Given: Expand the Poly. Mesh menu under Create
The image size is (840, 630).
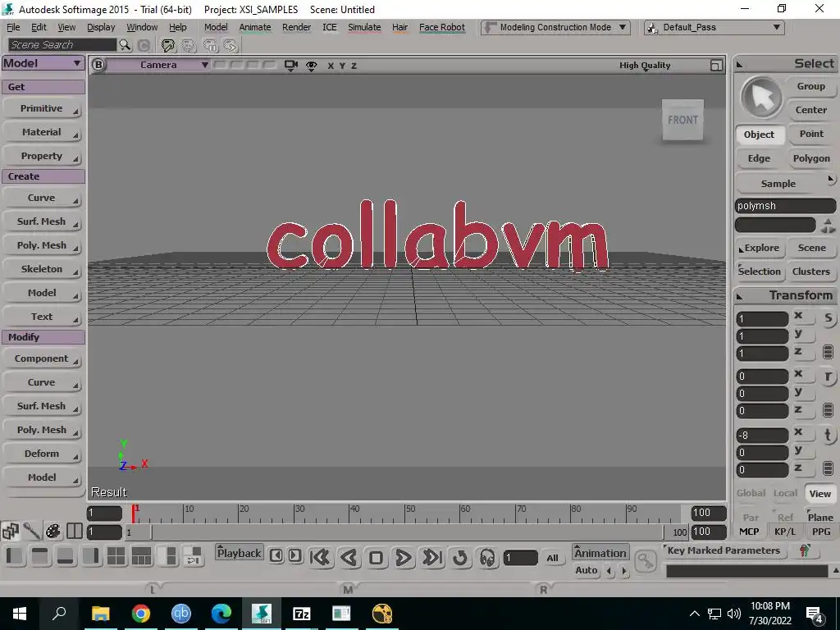Looking at the screenshot, I should [42, 245].
